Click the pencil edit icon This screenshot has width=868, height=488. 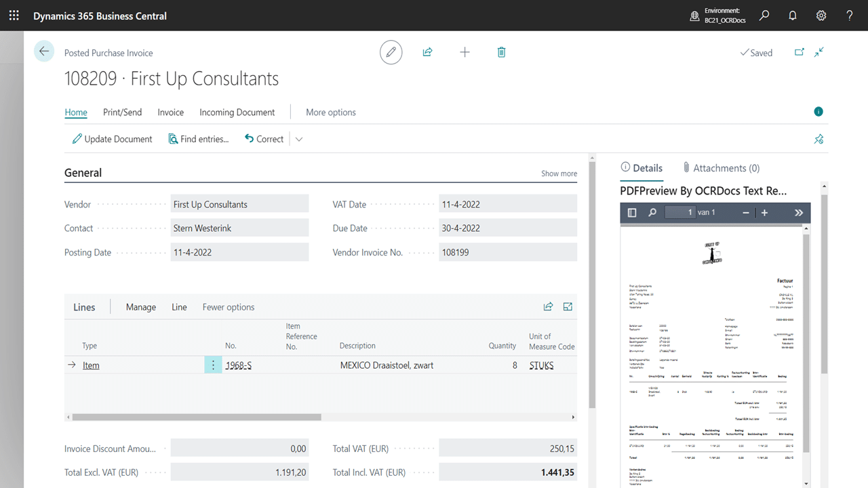(391, 52)
